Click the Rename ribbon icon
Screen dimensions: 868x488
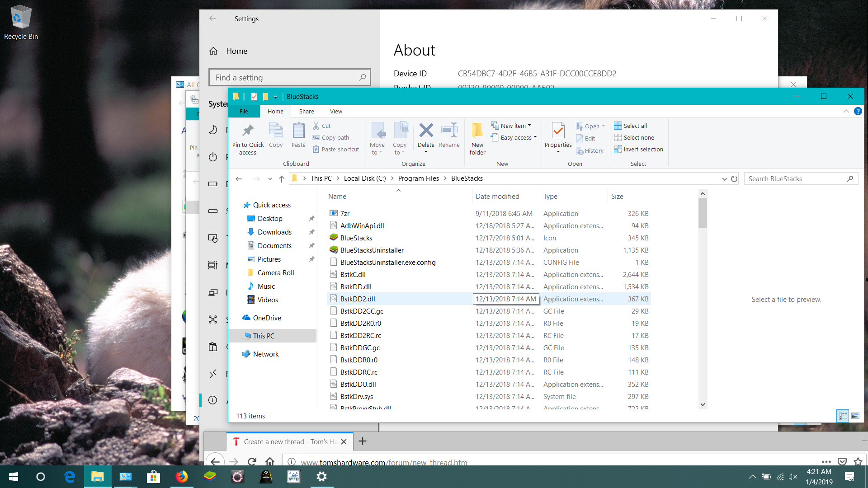(x=449, y=131)
